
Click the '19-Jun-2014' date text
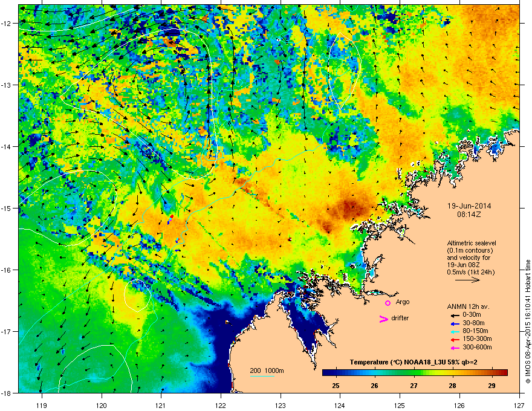click(x=469, y=206)
